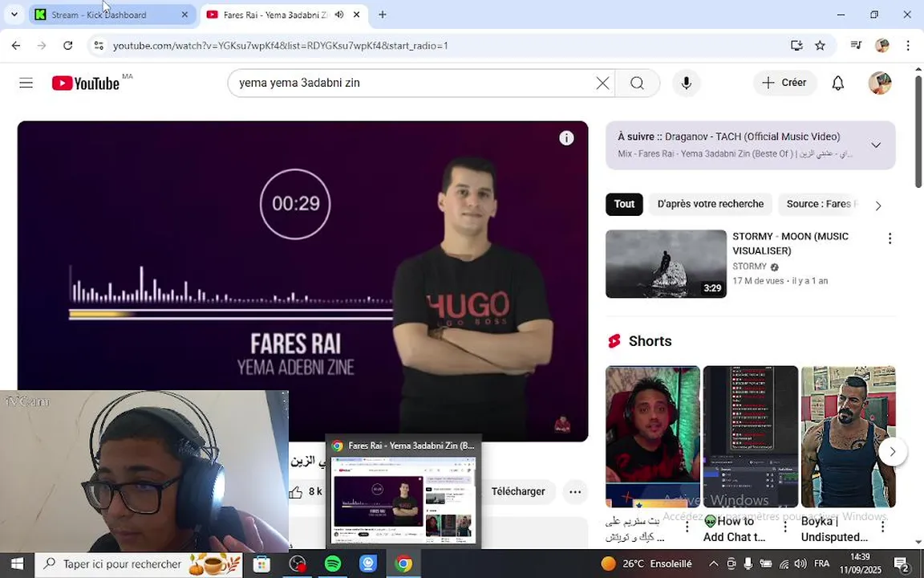Open the STORMY channel name link
This screenshot has width=924, height=578.
pos(749,267)
